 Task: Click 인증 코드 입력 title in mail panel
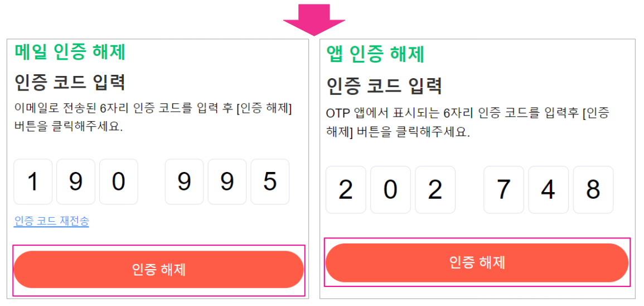[x=70, y=83]
